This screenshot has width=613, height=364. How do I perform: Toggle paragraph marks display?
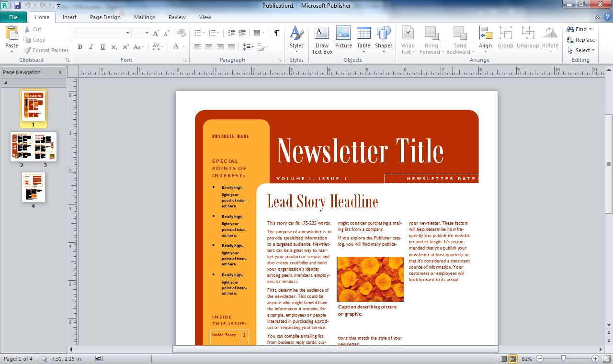pyautogui.click(x=276, y=33)
